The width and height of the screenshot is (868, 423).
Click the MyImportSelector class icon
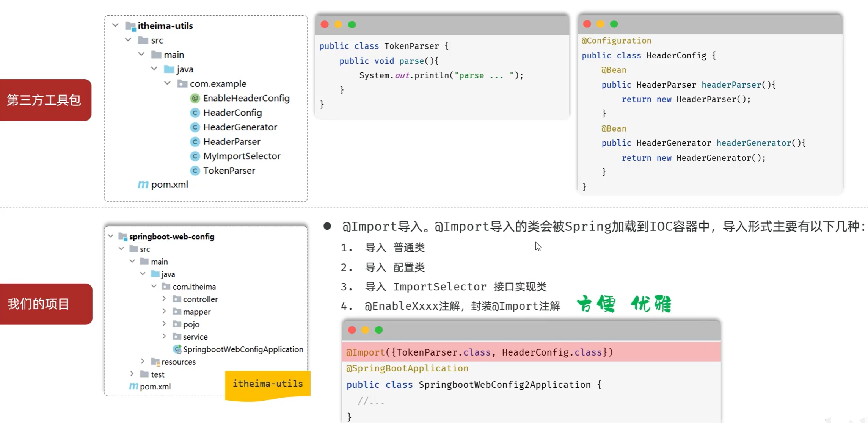tap(195, 156)
